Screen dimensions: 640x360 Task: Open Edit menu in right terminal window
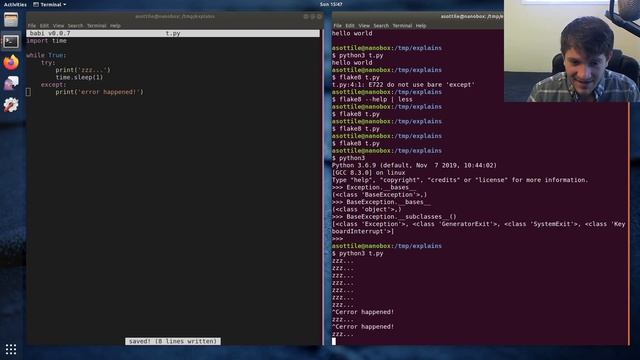(350, 26)
